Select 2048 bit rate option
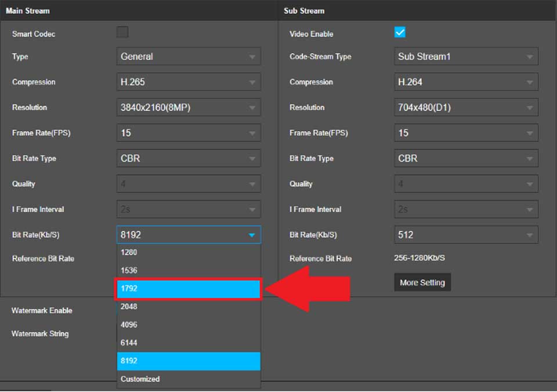 pos(189,307)
